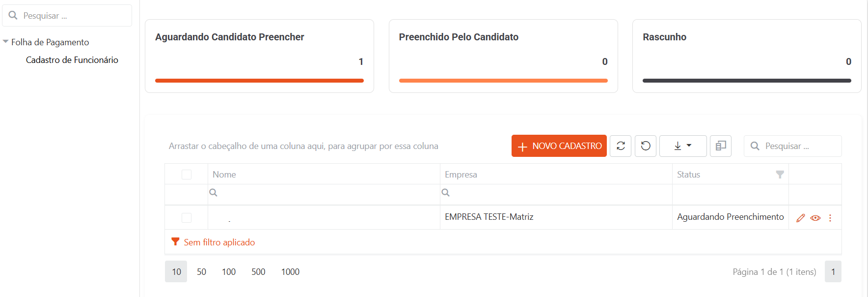Open the export download dropdown

(x=683, y=146)
